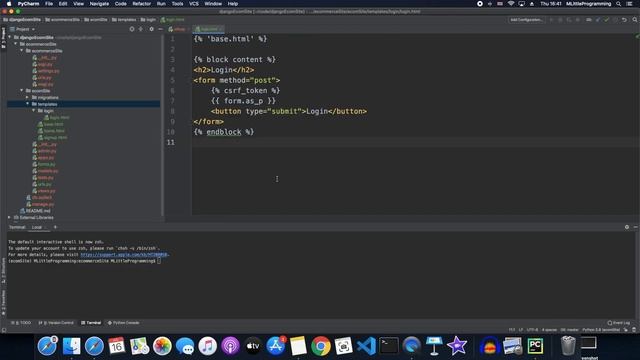Select home.html in the project tree

pyautogui.click(x=51, y=131)
